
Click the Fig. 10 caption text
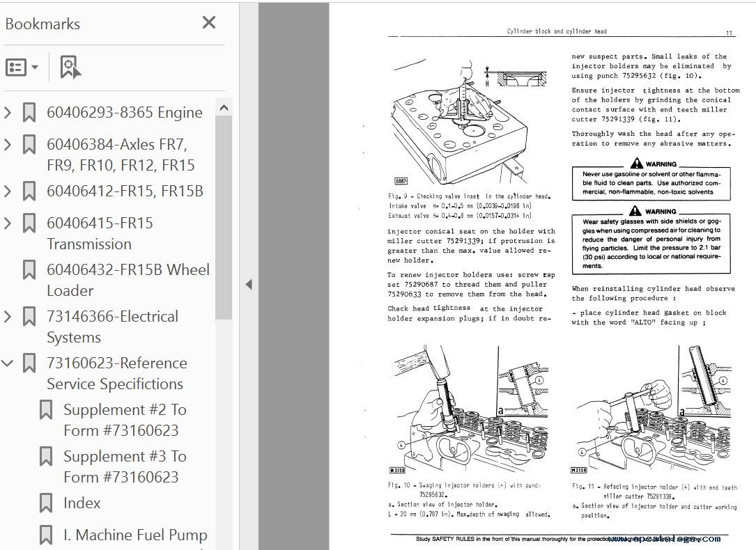click(x=469, y=500)
